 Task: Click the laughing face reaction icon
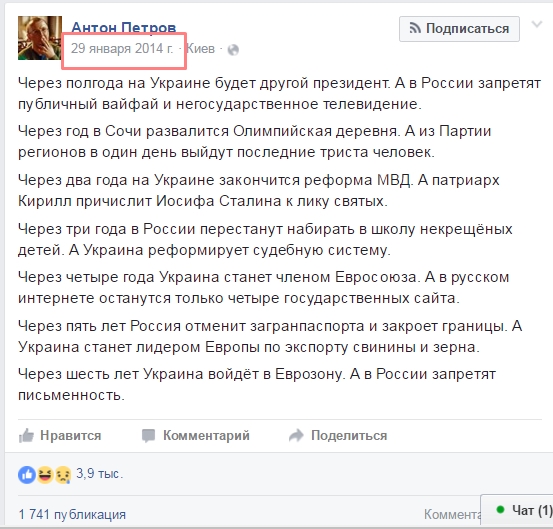[45, 474]
